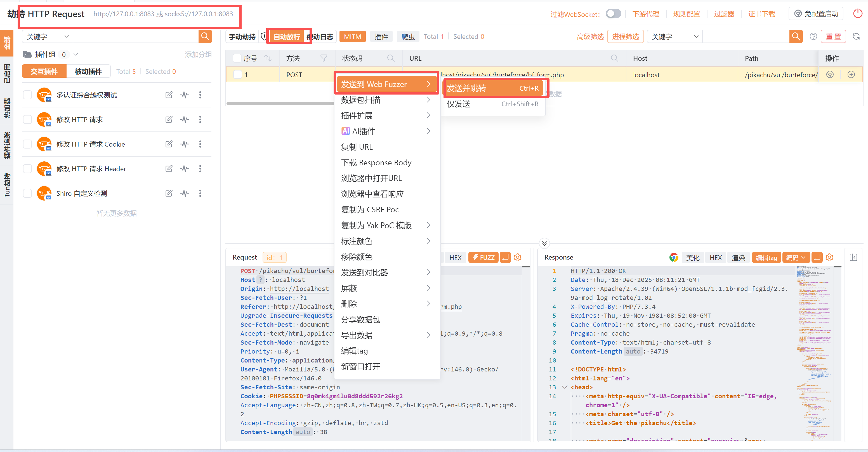
Task: Open edit icon for 修改 HTTP 请求 plugin
Action: pos(169,119)
